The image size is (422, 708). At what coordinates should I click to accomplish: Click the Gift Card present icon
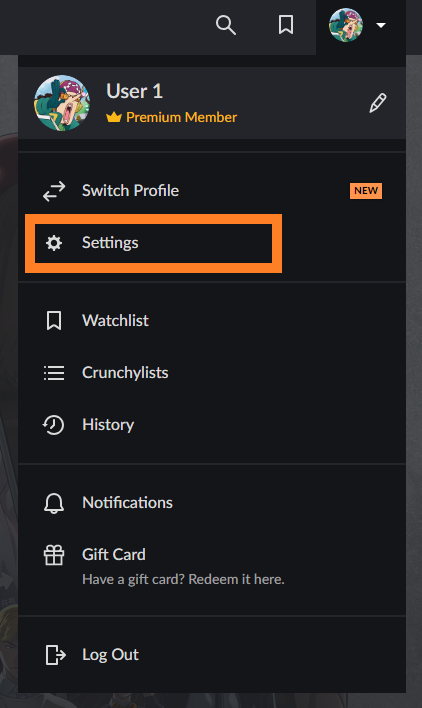coord(54,555)
